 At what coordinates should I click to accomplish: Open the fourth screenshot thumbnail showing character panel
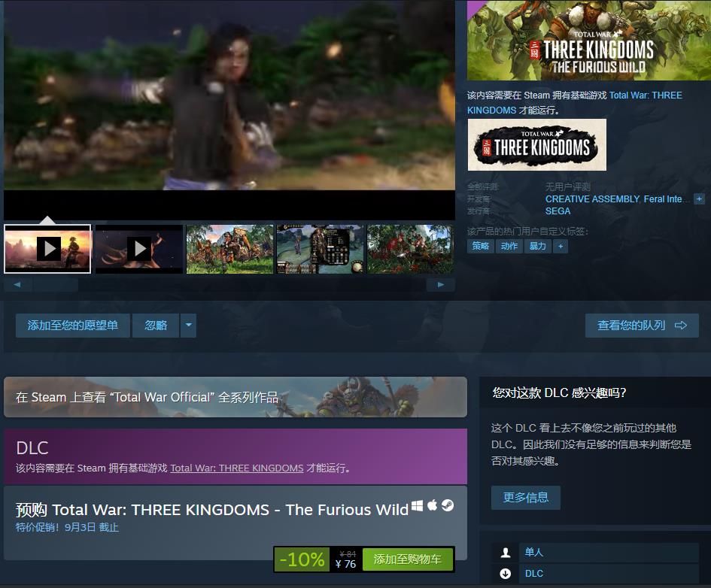(320, 249)
